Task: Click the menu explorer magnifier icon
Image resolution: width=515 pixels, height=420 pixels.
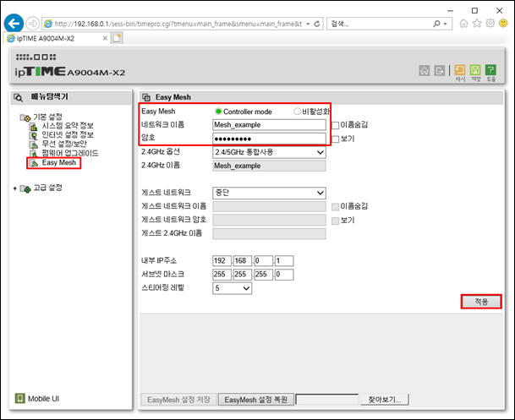Action: (18, 97)
